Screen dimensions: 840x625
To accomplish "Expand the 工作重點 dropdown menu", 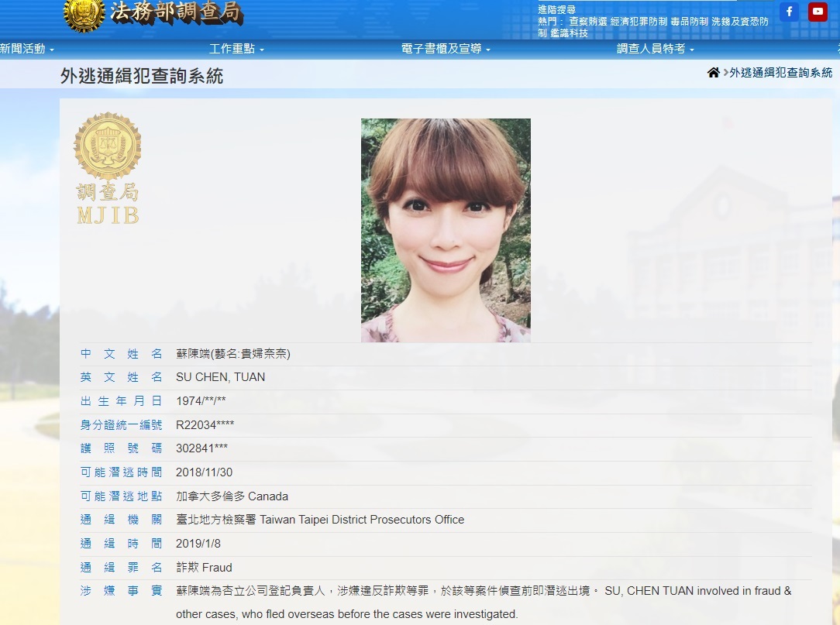I will (237, 49).
